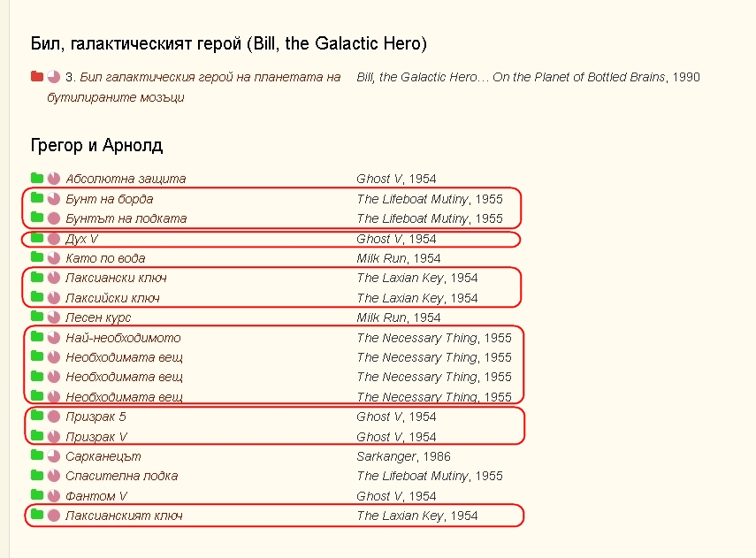Open the Като по вода link
Image resolution: width=756 pixels, height=558 pixels.
point(105,258)
